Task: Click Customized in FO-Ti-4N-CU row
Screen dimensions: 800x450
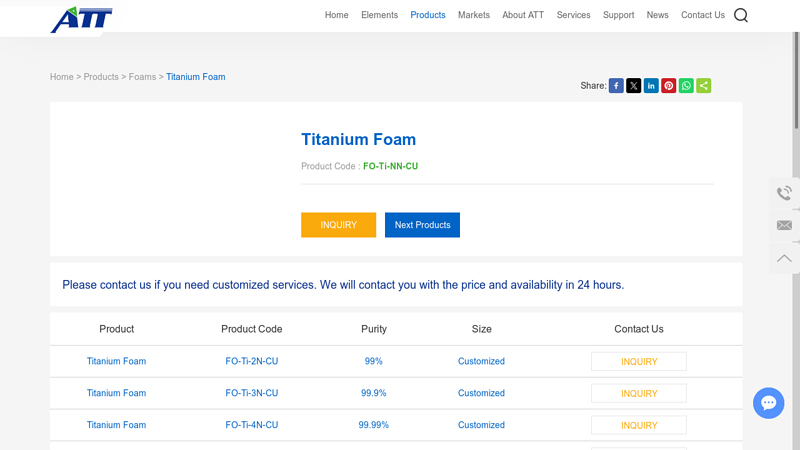Action: (481, 425)
